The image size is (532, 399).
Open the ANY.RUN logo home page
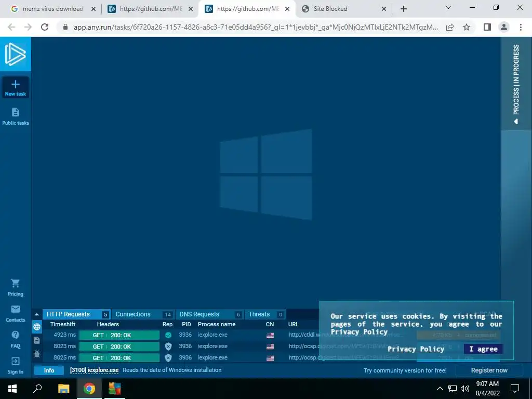(x=15, y=54)
